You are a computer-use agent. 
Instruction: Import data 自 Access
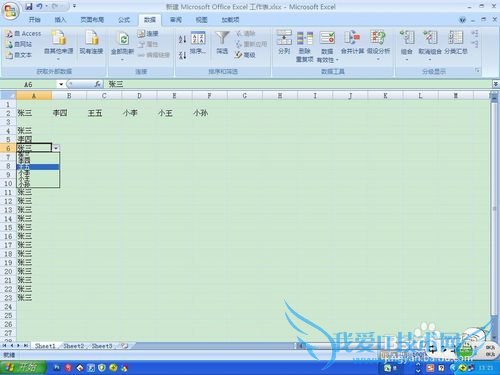coord(23,34)
